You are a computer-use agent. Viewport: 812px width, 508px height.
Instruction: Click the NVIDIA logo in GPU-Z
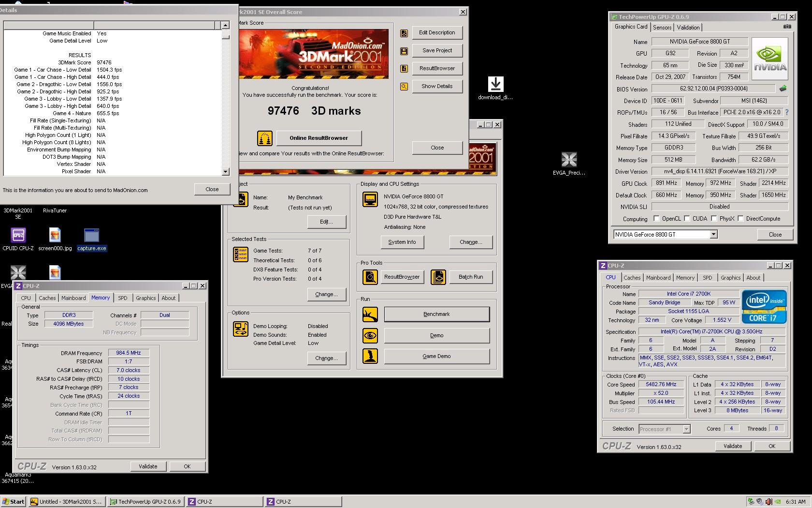[770, 59]
